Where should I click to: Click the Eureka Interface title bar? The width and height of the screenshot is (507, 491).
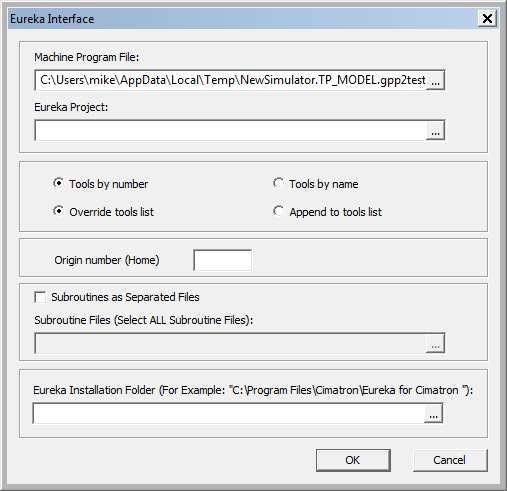click(x=243, y=19)
